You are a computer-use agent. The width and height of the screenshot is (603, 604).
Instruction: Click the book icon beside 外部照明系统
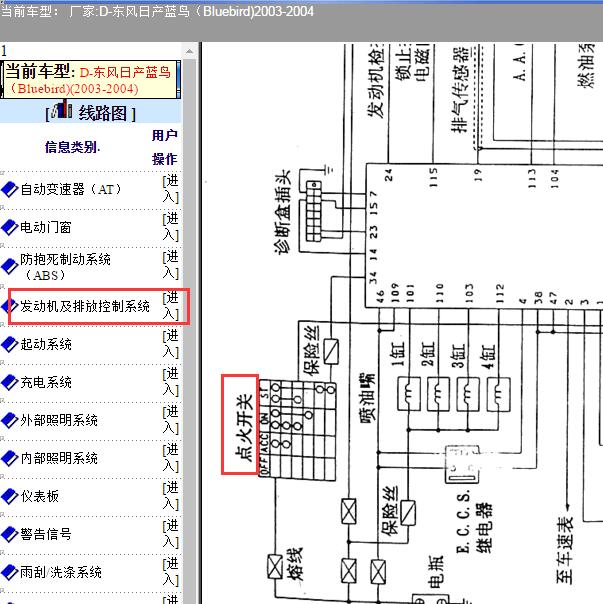point(10,420)
